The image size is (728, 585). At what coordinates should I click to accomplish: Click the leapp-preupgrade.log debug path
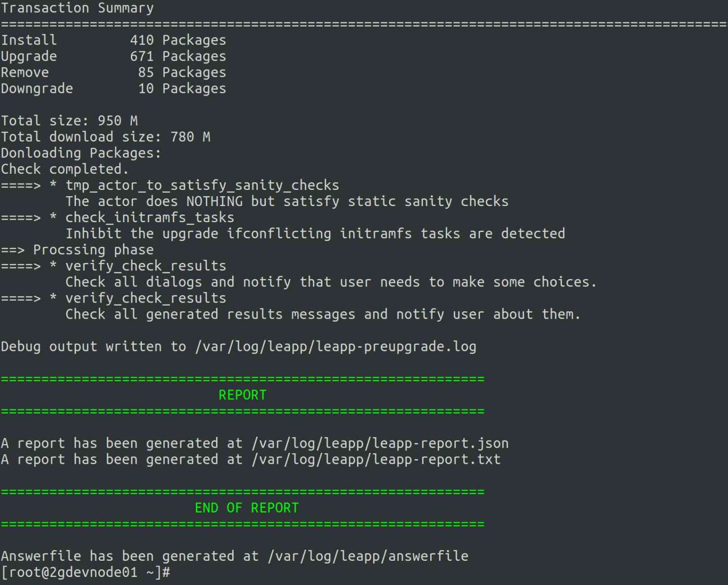tap(336, 347)
